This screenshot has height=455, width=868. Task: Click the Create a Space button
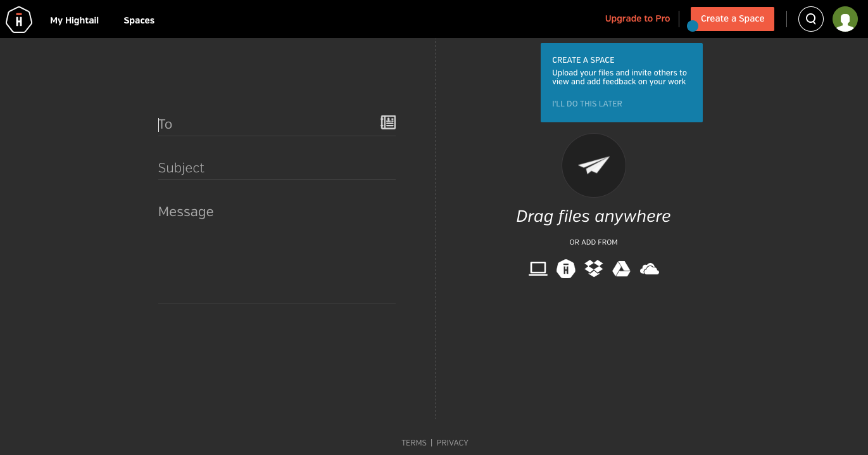pyautogui.click(x=733, y=18)
